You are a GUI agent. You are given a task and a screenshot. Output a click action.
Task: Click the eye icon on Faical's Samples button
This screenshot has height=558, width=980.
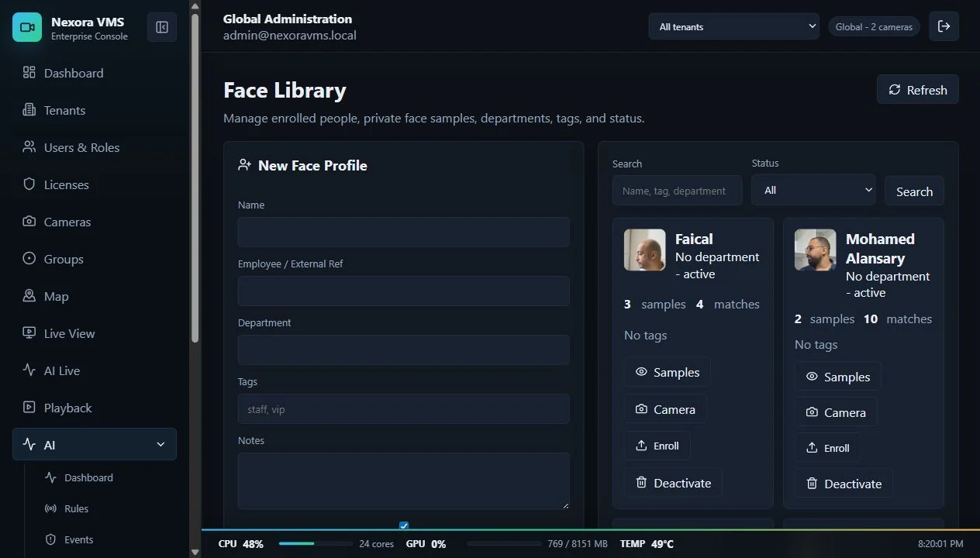click(641, 372)
